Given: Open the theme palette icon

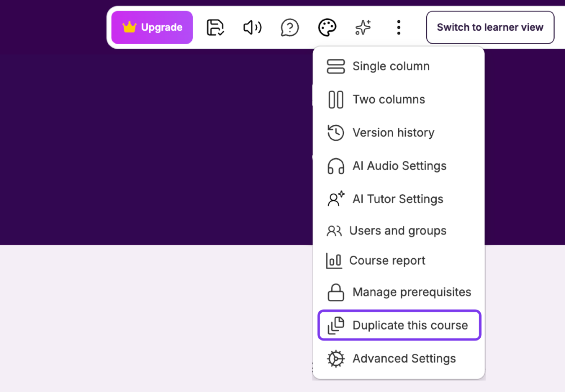Looking at the screenshot, I should [327, 27].
